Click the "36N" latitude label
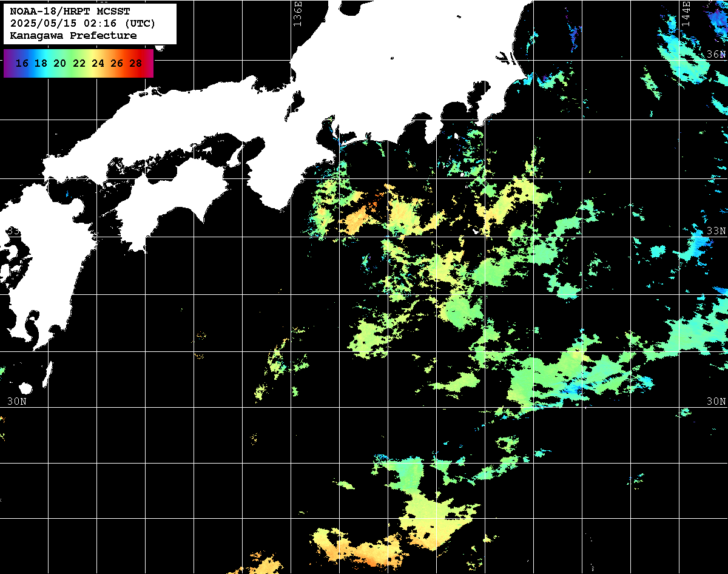This screenshot has width=728, height=574. tap(716, 54)
